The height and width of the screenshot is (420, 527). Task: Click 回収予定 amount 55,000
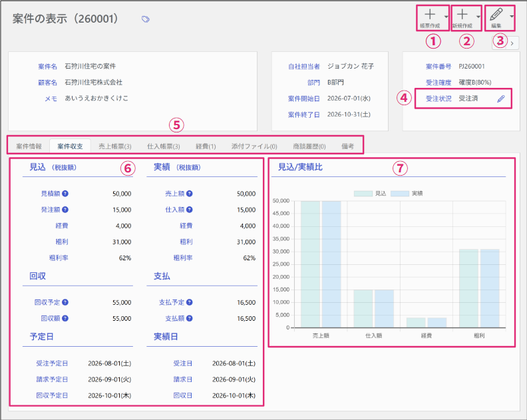[x=122, y=302]
